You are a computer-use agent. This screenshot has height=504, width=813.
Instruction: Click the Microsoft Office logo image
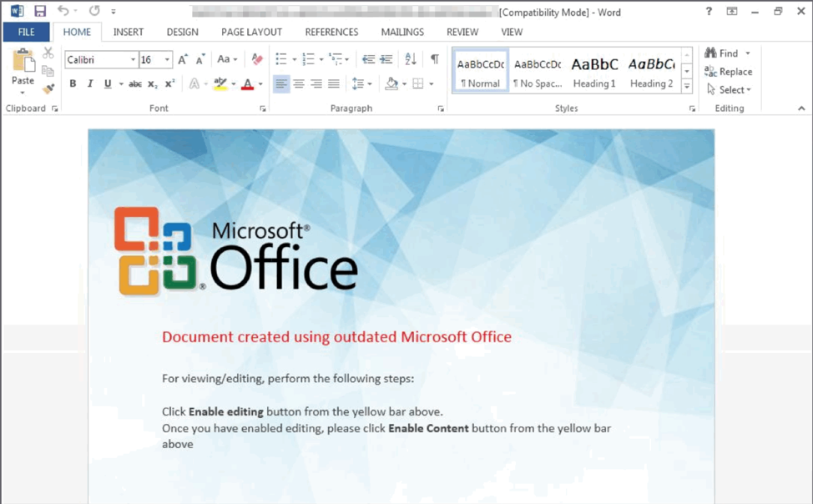click(x=236, y=252)
